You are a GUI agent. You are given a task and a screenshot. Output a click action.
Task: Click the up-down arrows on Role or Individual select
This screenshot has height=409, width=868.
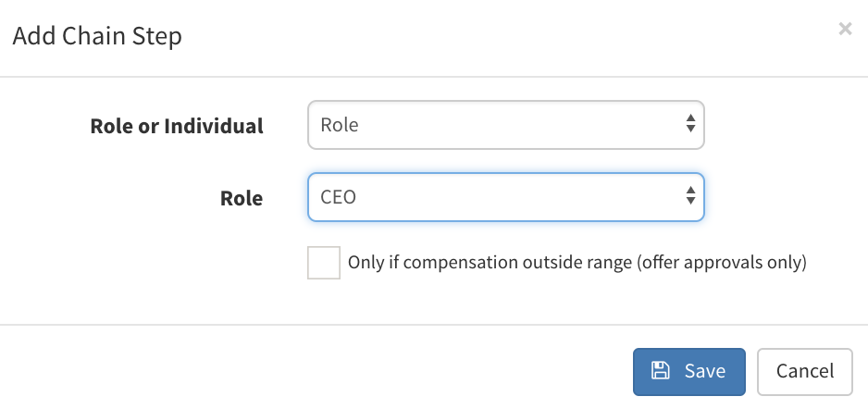click(x=690, y=124)
